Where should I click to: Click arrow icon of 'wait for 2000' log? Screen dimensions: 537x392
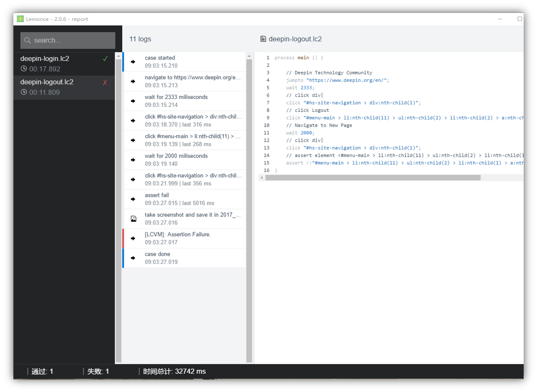pyautogui.click(x=133, y=160)
